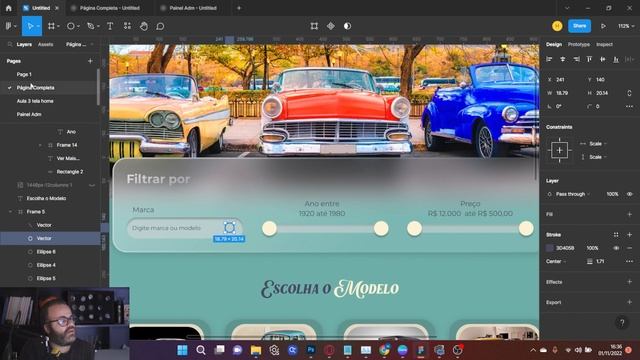Select the Hand tool
This screenshot has width=640, height=360.
coord(144,26)
